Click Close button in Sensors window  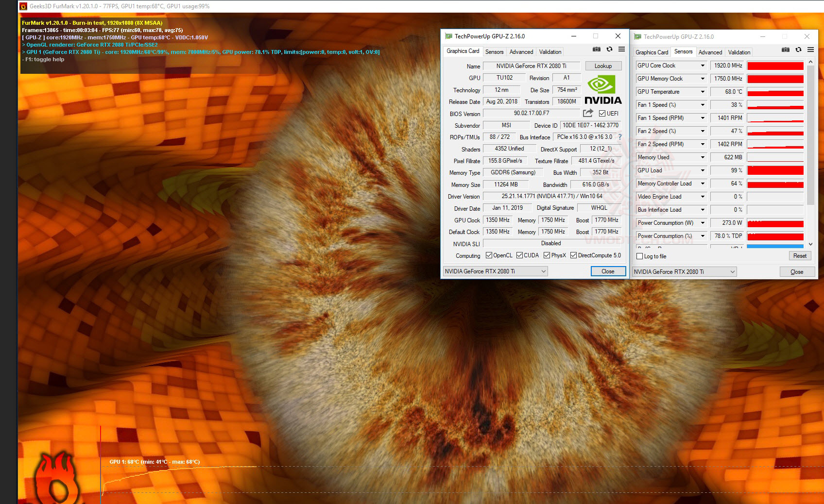pyautogui.click(x=797, y=272)
